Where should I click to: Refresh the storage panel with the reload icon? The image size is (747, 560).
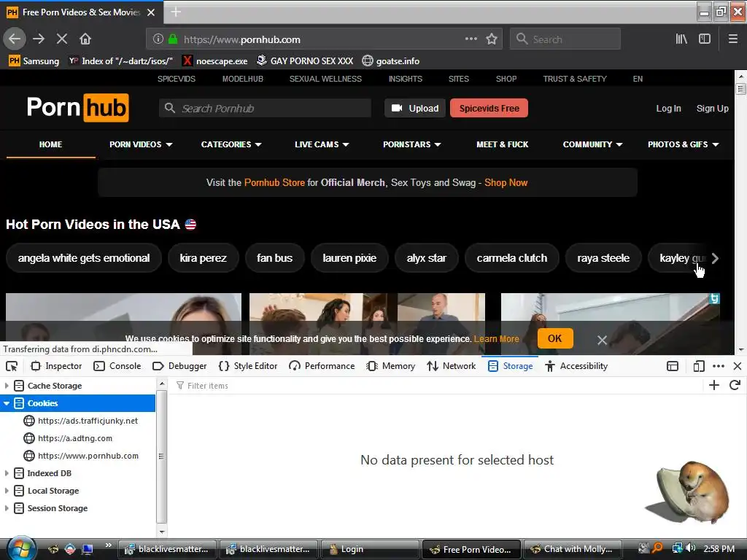click(735, 385)
